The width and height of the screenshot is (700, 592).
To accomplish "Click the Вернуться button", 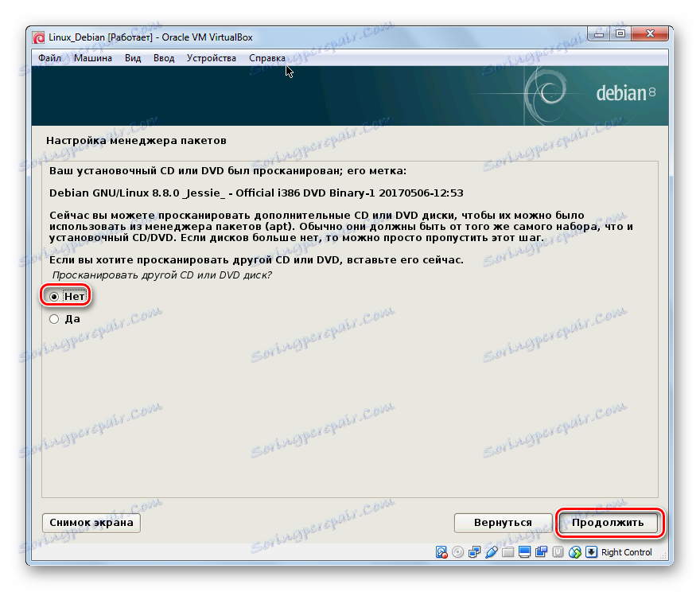I will point(503,522).
